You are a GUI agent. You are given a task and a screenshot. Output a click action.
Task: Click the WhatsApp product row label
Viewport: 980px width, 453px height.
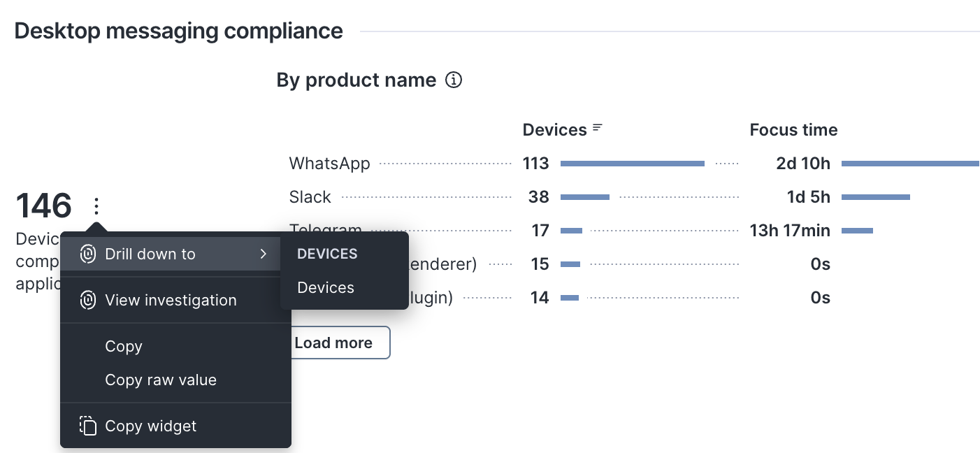329,164
